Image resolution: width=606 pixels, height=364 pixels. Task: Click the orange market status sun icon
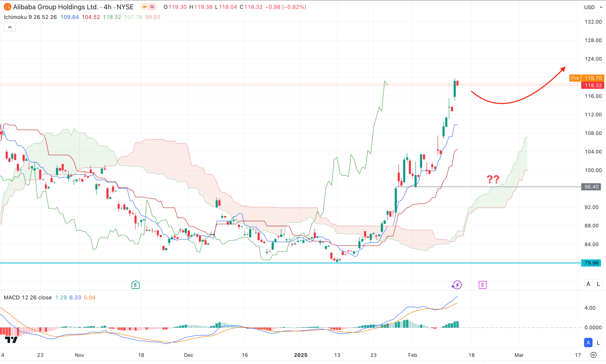(x=144, y=7)
